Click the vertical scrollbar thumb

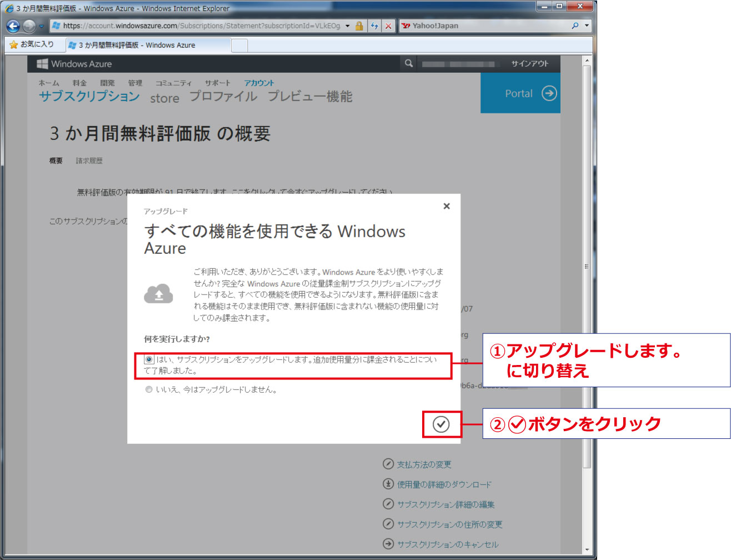click(x=587, y=267)
